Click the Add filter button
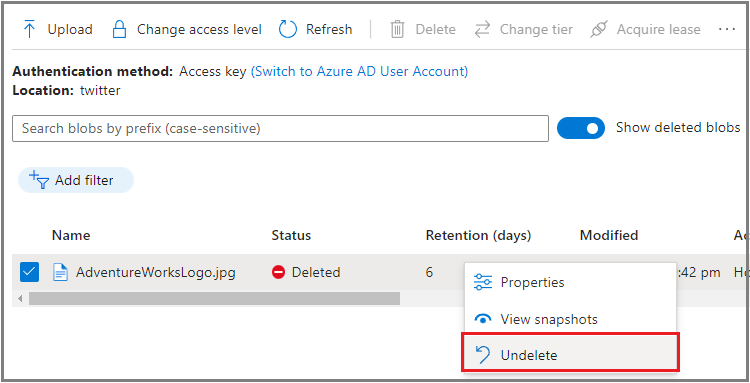The image size is (750, 383). click(76, 180)
